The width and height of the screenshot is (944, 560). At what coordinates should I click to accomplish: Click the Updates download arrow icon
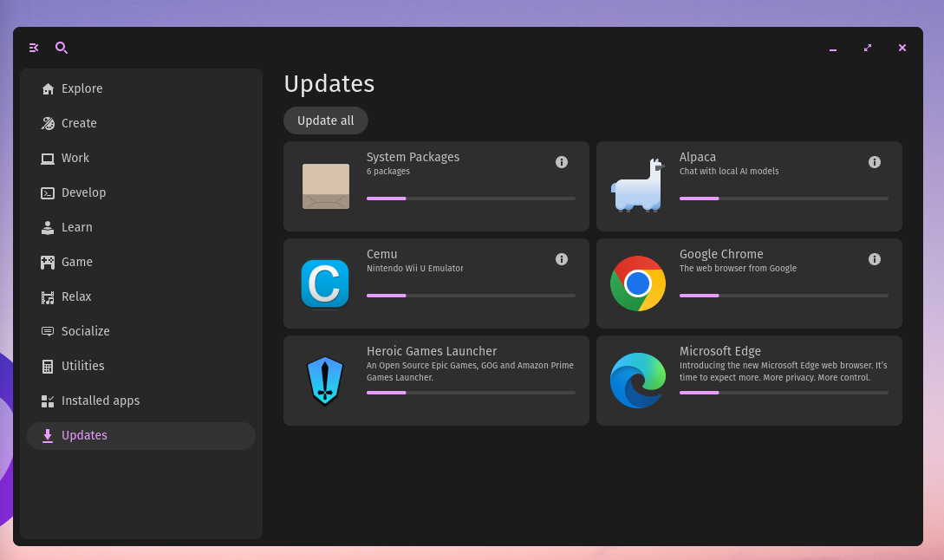48,436
